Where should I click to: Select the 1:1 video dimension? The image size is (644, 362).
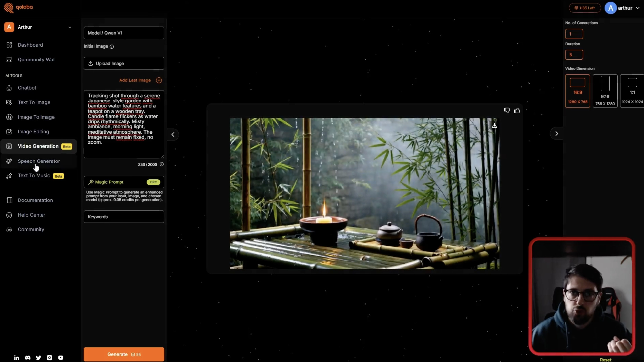(632, 91)
